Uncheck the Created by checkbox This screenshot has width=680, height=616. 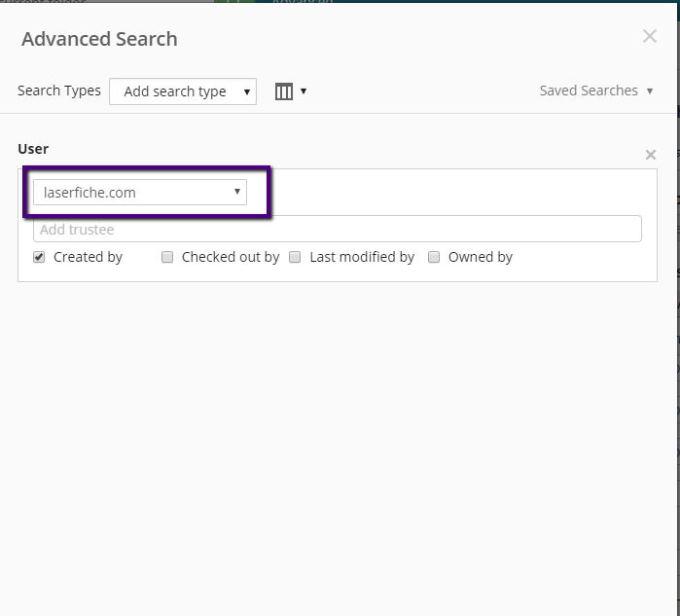[39, 257]
